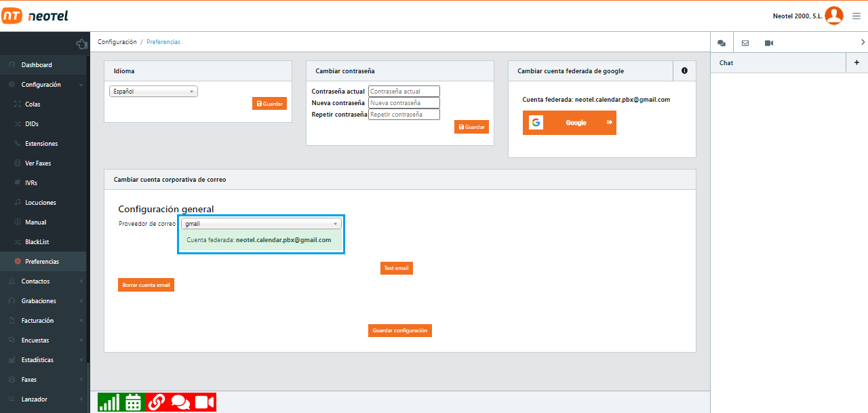Focus the Contraseña actual input field
868x413 pixels.
pos(404,91)
